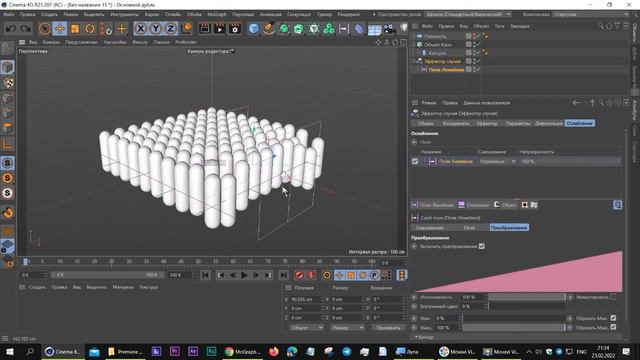Select Cloner object in object tree
This screenshot has height=360, width=640.
pos(438,44)
